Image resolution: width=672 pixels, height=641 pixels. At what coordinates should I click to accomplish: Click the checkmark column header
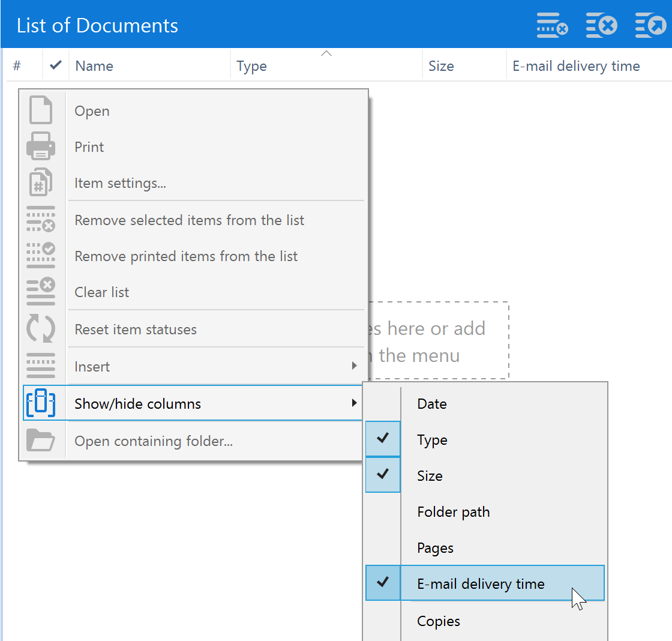click(x=56, y=65)
